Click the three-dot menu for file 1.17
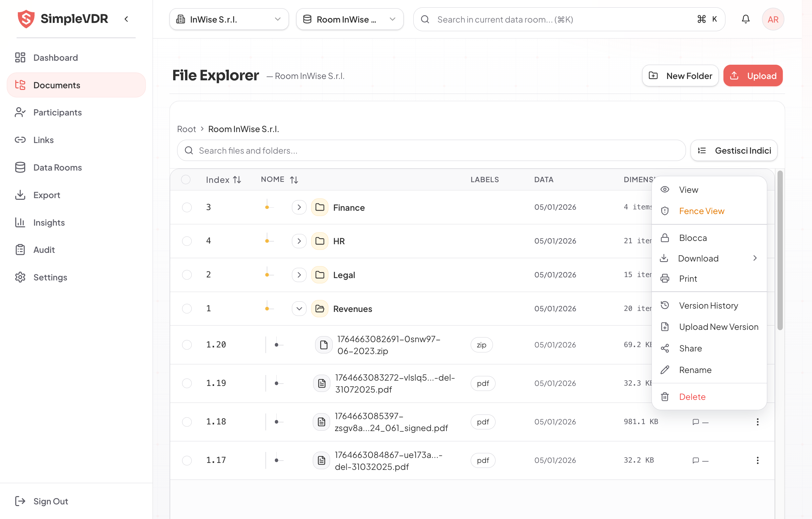 757,460
